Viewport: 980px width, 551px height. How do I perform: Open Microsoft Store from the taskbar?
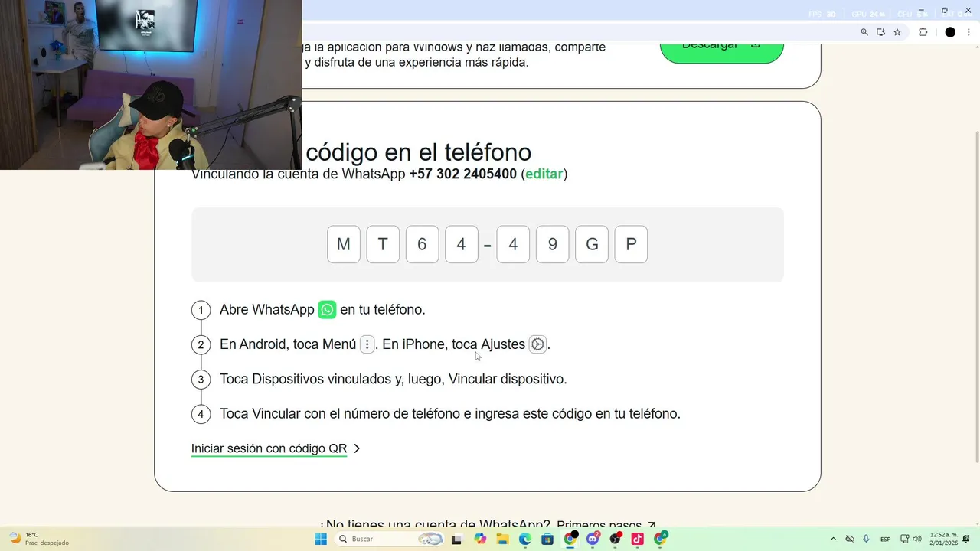tap(547, 539)
